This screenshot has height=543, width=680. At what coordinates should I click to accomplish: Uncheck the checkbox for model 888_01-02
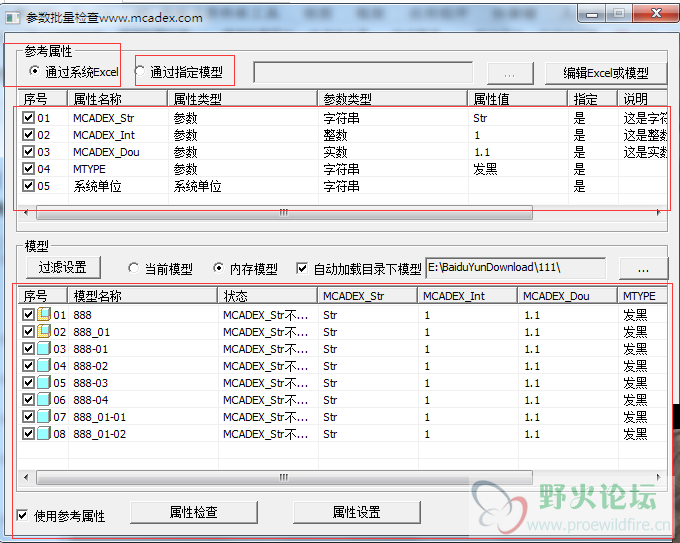pos(28,433)
